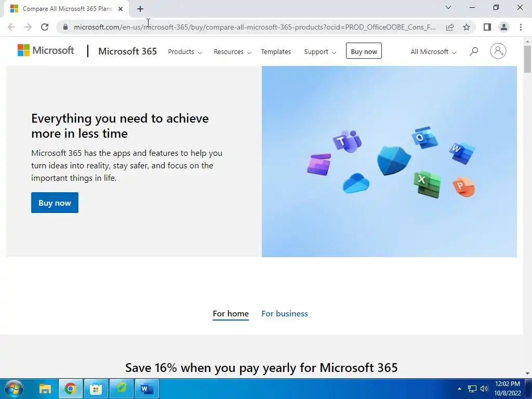The height and width of the screenshot is (399, 532).
Task: Click the Chrome taskbar icon
Action: click(71, 389)
